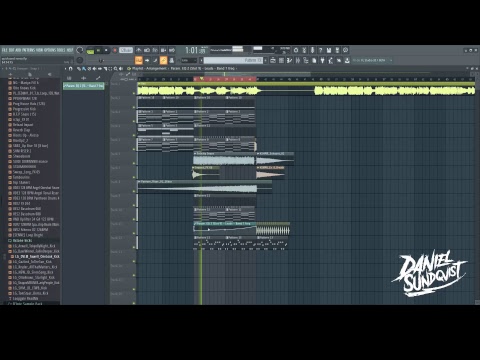Open the pattern selector arrow
The image size is (480, 360).
click(x=201, y=60)
